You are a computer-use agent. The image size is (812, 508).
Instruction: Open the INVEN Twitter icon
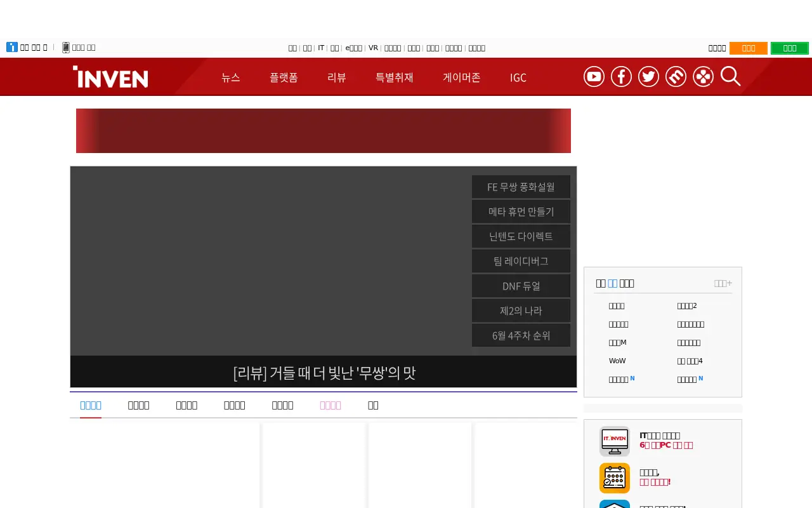point(648,77)
